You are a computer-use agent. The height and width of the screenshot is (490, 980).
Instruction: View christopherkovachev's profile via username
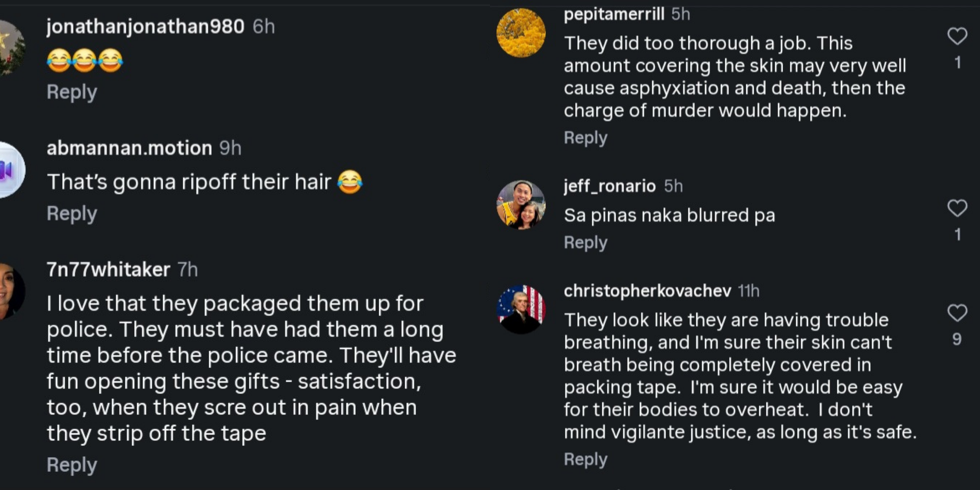tap(647, 291)
